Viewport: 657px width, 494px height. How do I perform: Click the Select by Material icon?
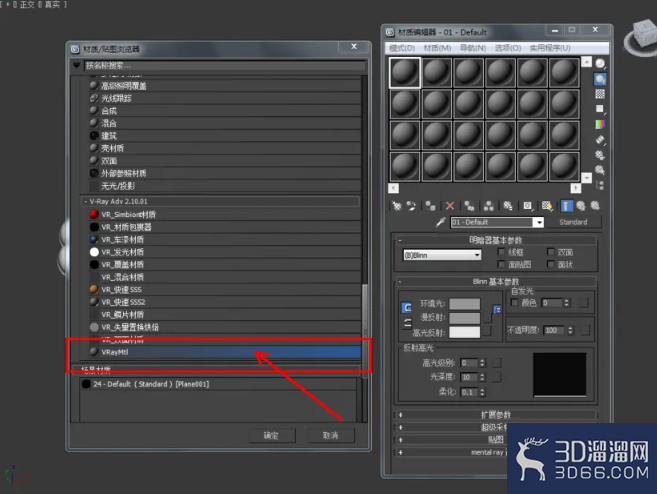[600, 170]
